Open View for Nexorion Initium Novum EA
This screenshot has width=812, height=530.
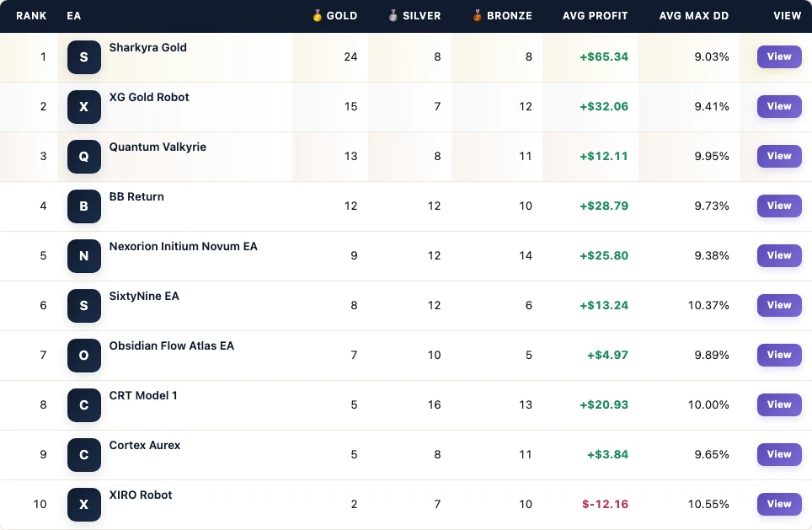(x=779, y=255)
